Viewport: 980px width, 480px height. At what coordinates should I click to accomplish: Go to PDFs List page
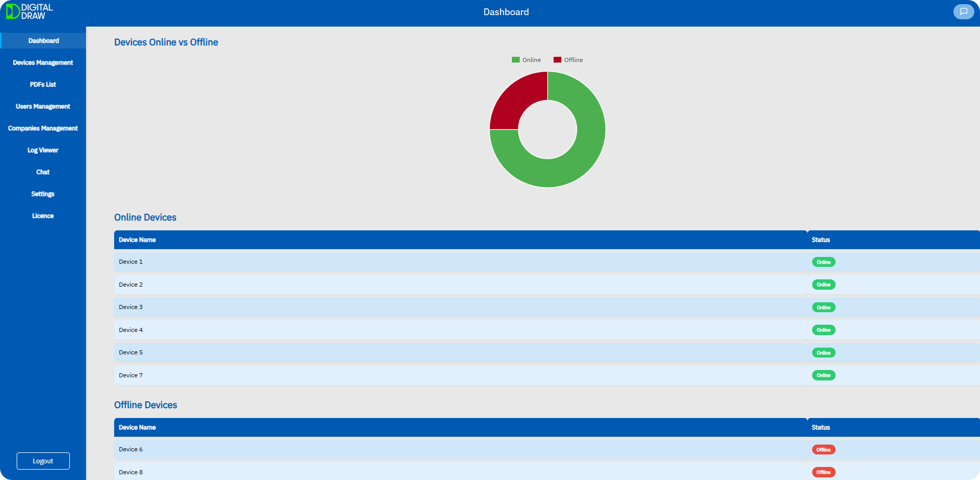pyautogui.click(x=43, y=84)
